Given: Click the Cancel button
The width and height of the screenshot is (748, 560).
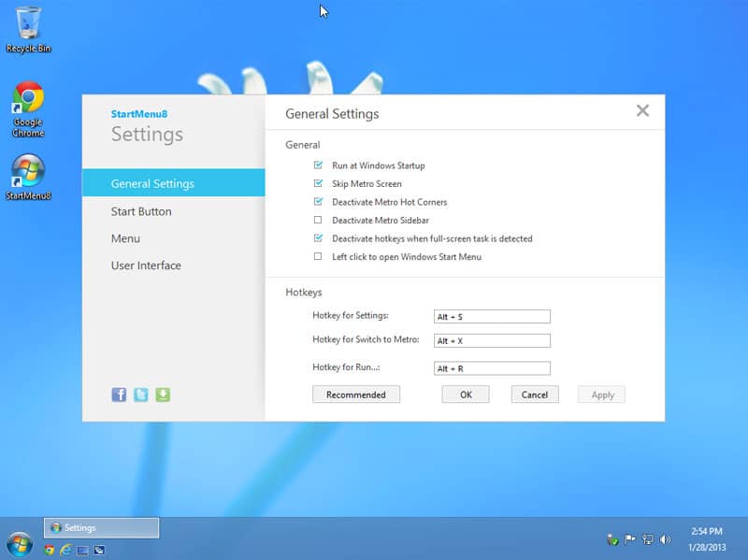Looking at the screenshot, I should pos(534,395).
